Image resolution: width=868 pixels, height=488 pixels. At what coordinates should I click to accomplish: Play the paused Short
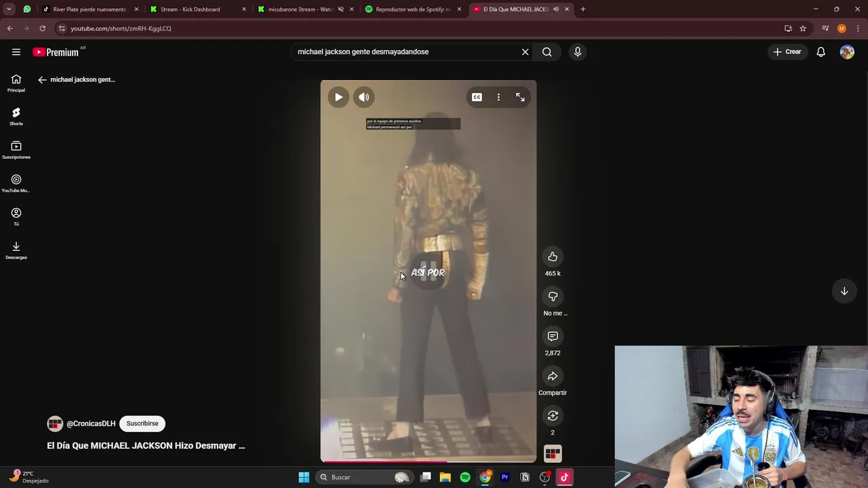click(x=338, y=97)
